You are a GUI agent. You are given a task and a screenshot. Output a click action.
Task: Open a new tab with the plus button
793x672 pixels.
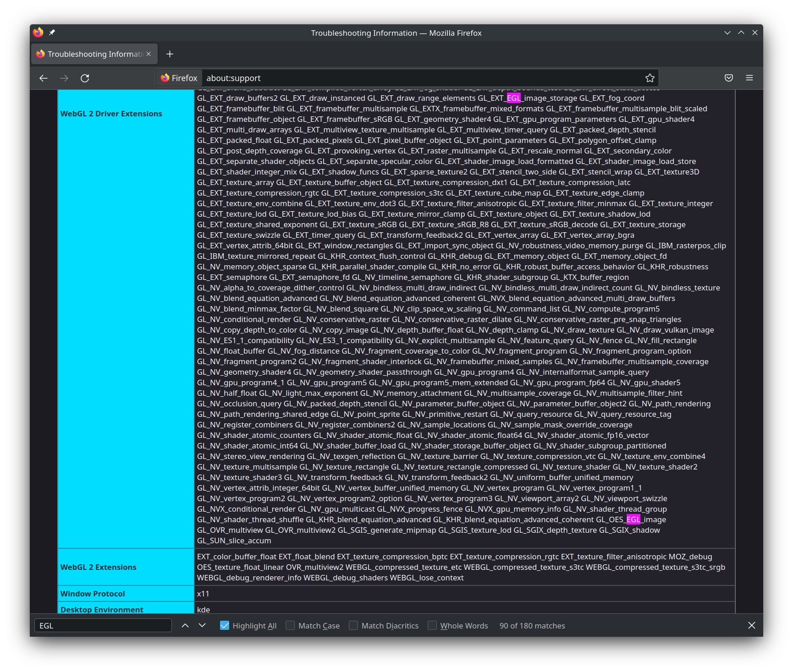pos(170,54)
